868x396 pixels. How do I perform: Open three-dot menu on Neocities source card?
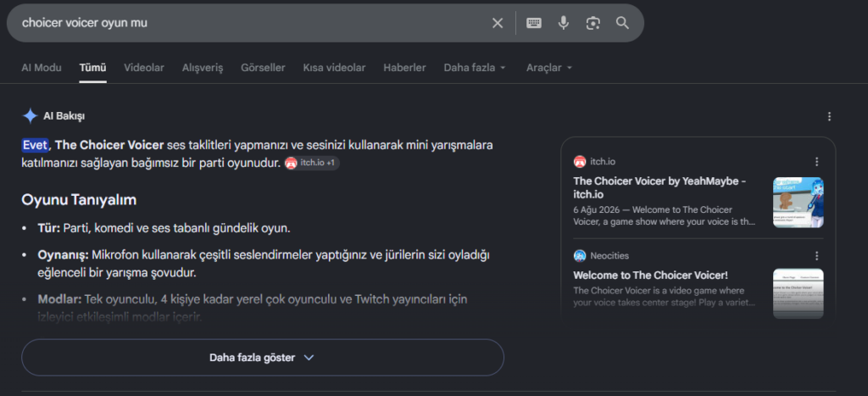pyautogui.click(x=816, y=256)
